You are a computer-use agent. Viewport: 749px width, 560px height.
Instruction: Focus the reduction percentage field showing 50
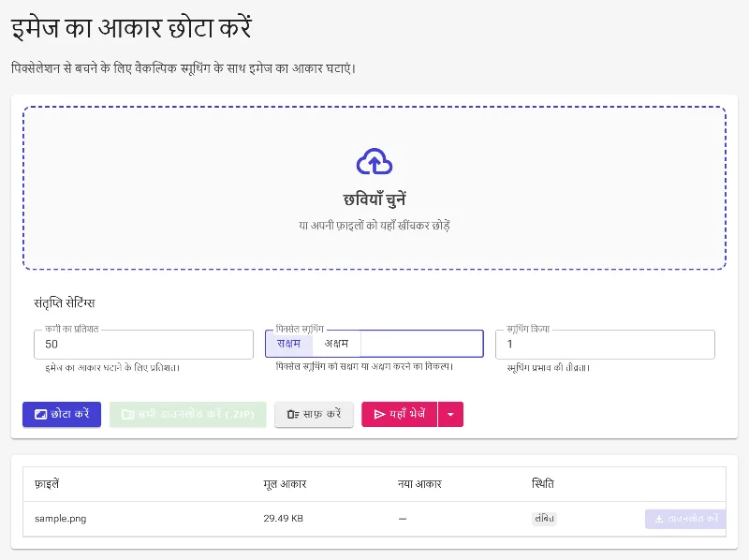(143, 344)
